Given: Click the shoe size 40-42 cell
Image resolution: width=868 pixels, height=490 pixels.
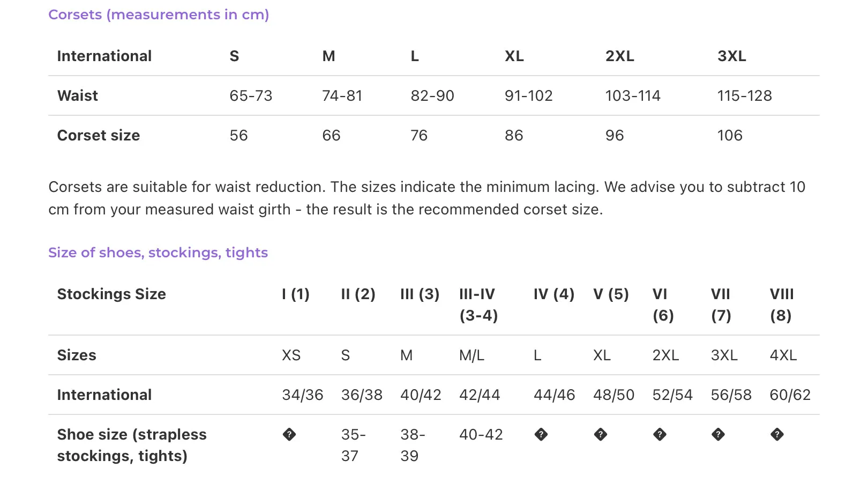Looking at the screenshot, I should click(x=481, y=434).
